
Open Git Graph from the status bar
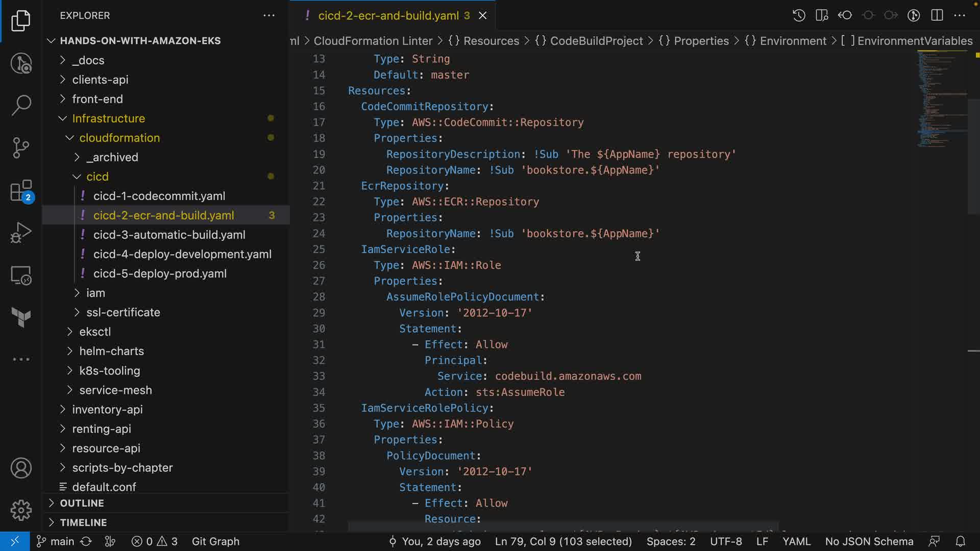pyautogui.click(x=215, y=541)
